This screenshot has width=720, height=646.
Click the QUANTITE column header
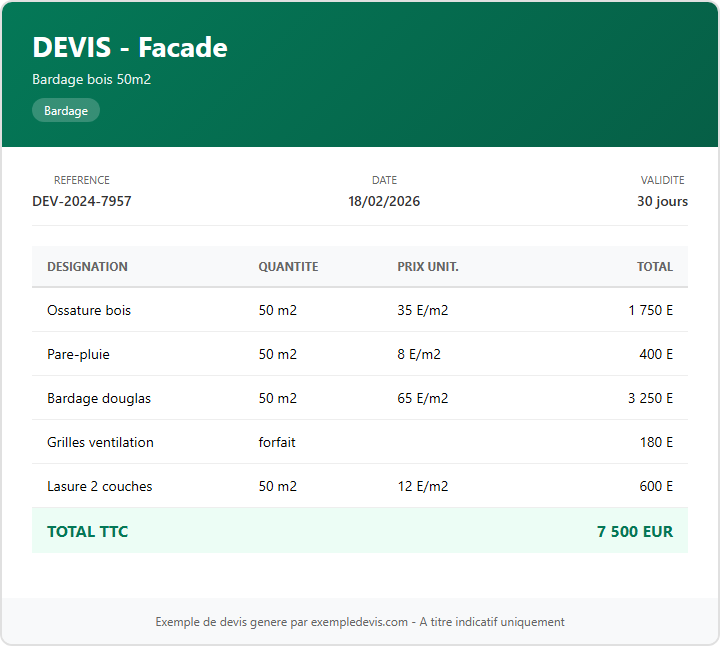pos(288,267)
